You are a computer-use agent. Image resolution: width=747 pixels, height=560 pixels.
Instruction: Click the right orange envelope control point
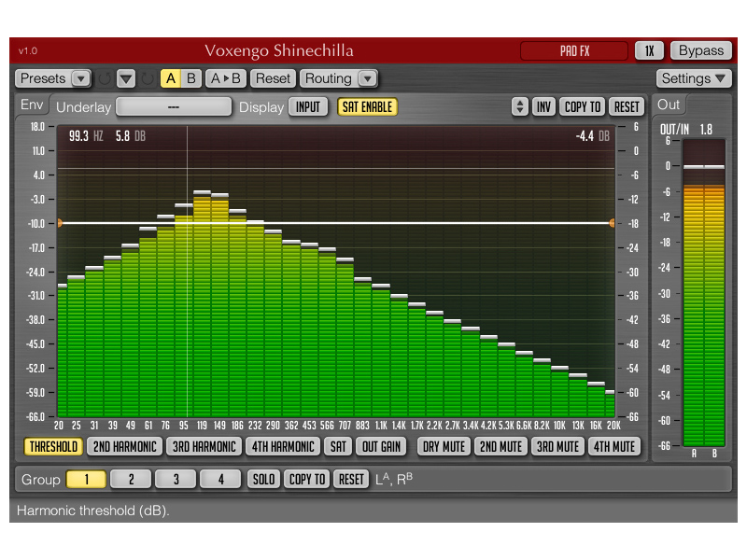(613, 223)
